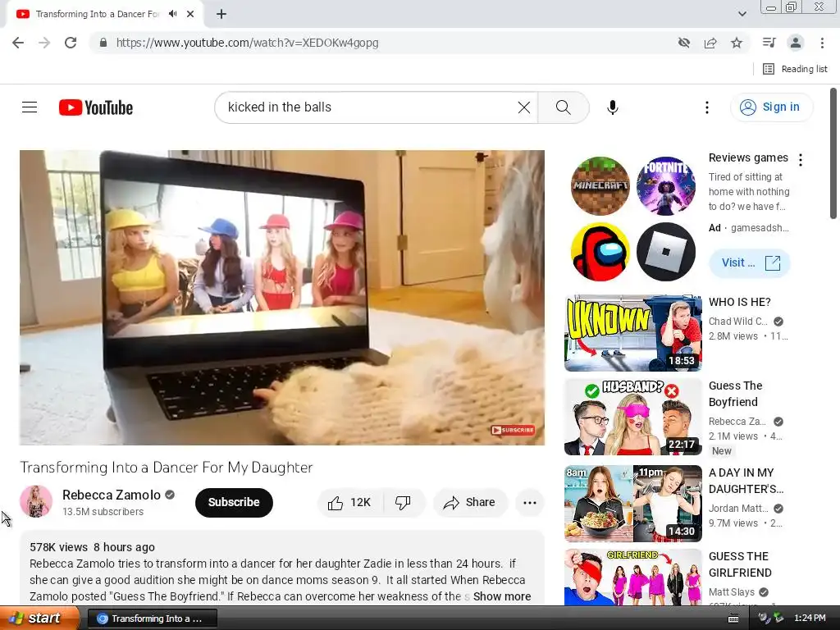
Task: Open the Roblox ad icon
Action: 666,251
